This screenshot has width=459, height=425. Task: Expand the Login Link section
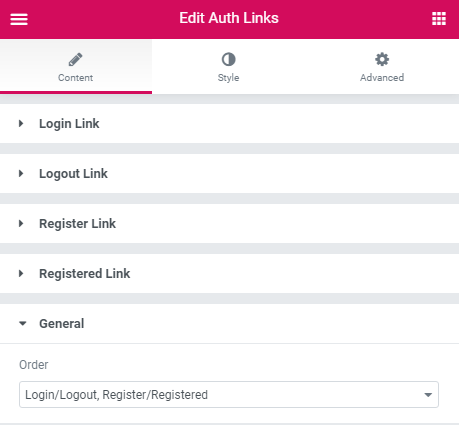pos(229,124)
